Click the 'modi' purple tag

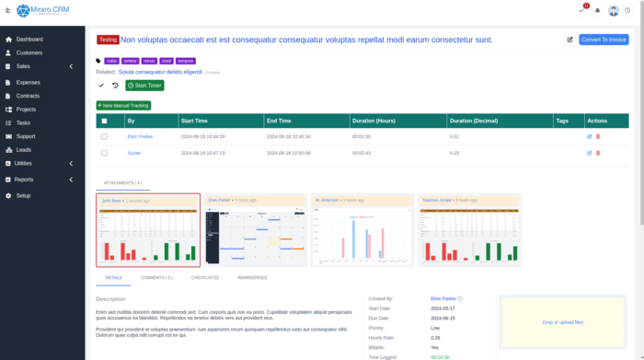(167, 61)
